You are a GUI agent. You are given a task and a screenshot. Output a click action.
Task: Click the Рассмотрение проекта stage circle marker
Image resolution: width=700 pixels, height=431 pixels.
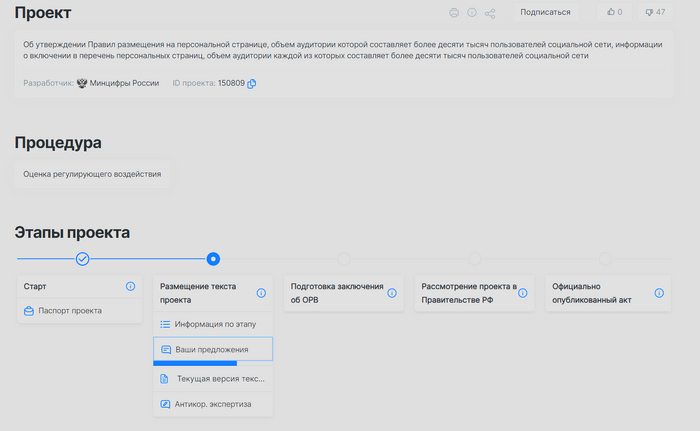click(x=475, y=259)
